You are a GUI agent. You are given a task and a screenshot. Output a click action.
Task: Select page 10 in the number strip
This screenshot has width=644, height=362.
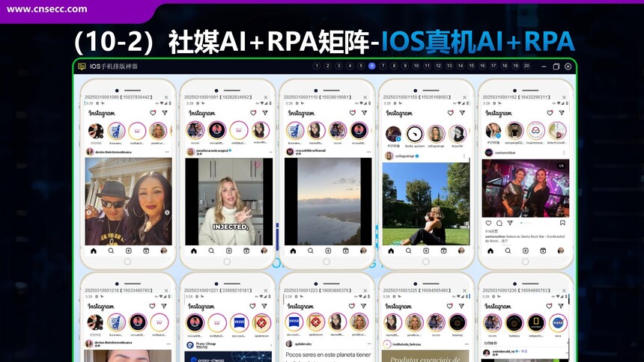[416, 66]
